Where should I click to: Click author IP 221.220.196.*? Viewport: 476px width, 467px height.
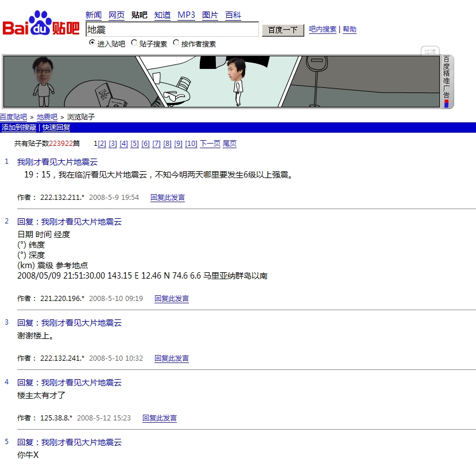pos(62,299)
